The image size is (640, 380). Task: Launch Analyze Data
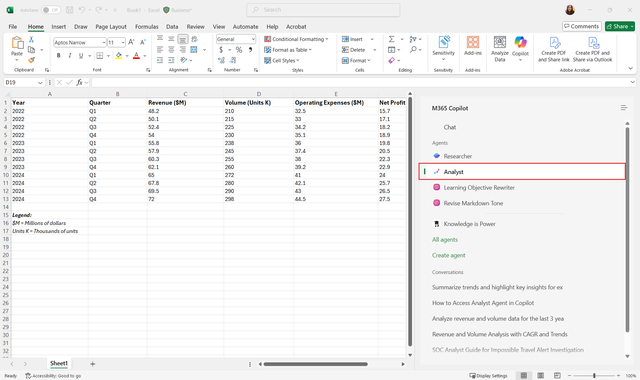[500, 49]
